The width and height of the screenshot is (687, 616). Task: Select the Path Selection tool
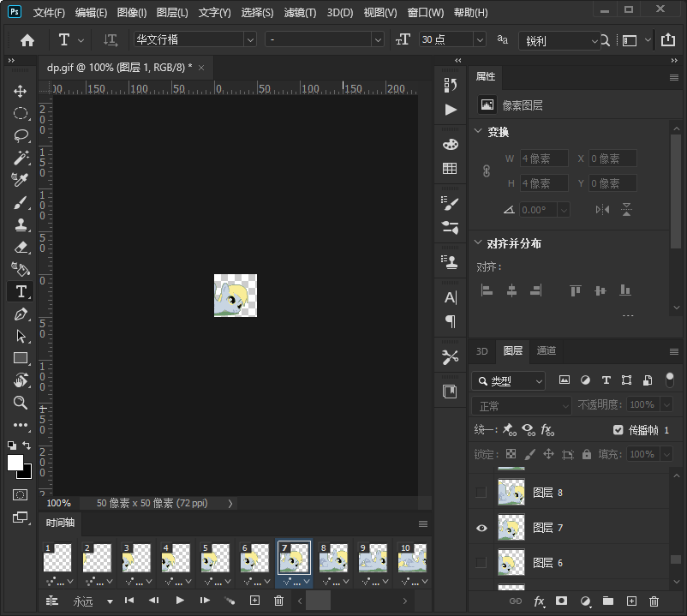[21, 336]
